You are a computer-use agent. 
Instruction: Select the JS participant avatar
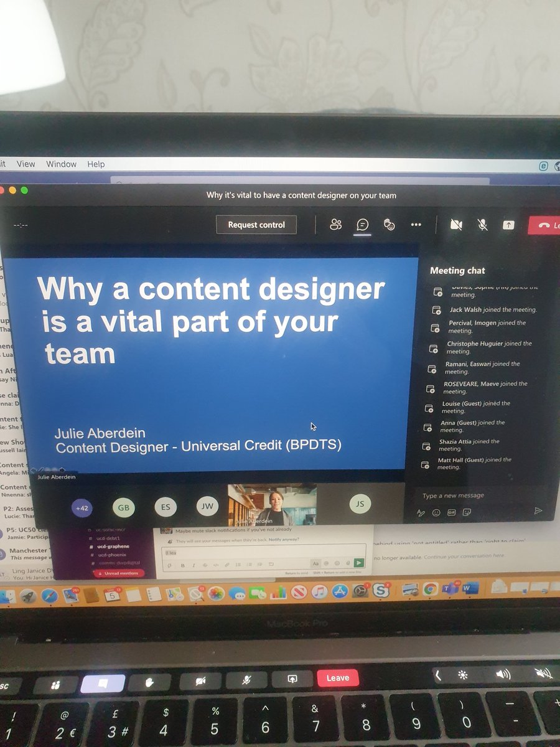pos(360,504)
